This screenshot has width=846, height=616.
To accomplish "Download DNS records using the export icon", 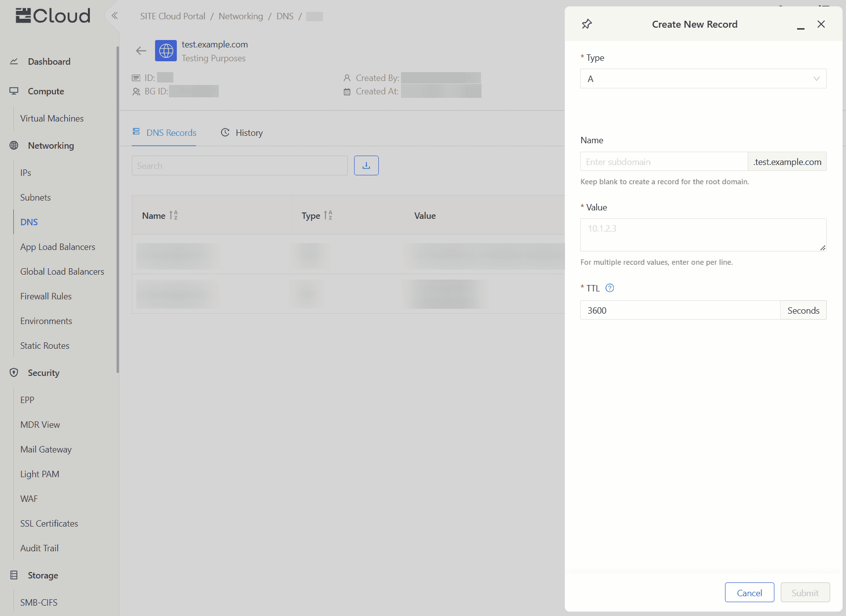I will coord(366,165).
